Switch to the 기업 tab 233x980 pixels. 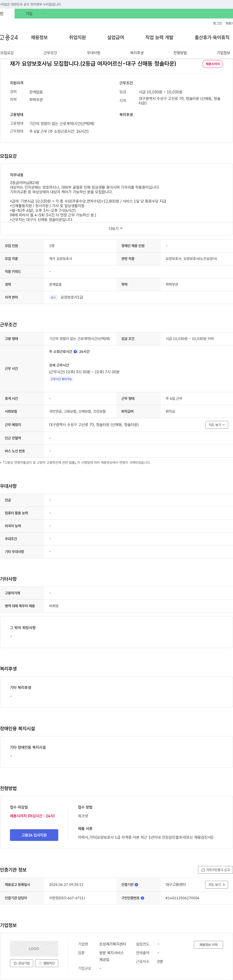tap(29, 14)
